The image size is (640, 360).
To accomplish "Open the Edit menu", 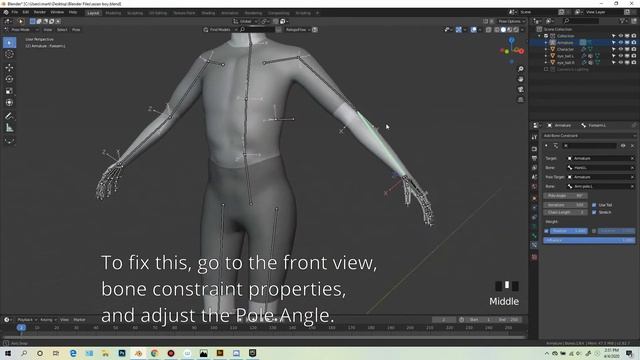I will pyautogui.click(x=25, y=12).
